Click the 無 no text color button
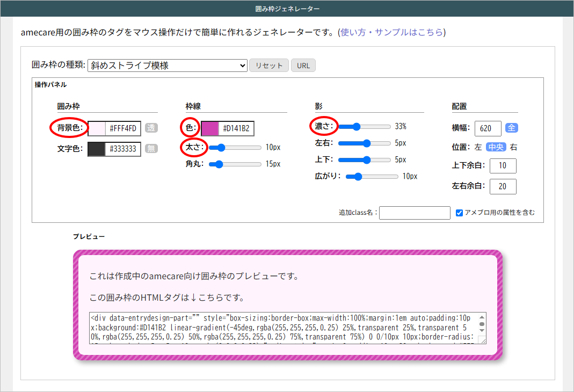Image resolution: width=574 pixels, height=392 pixels. [151, 149]
